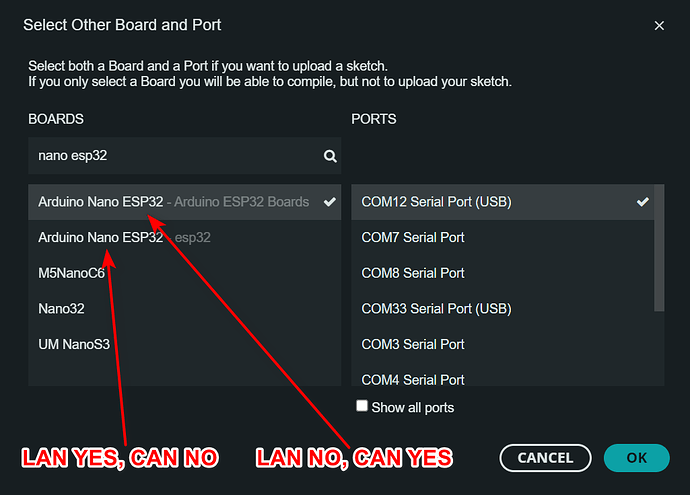Click checkmark beside COM12 Serial Port
The height and width of the screenshot is (495, 690).
click(643, 201)
